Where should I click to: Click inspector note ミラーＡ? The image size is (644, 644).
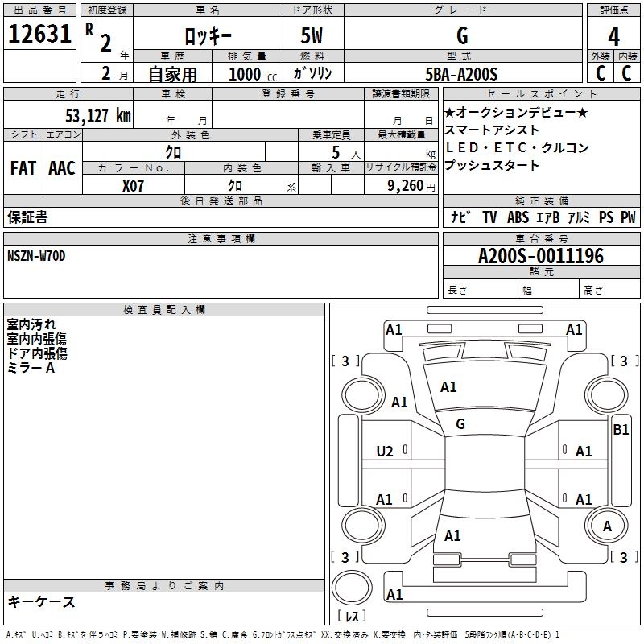pyautogui.click(x=31, y=368)
